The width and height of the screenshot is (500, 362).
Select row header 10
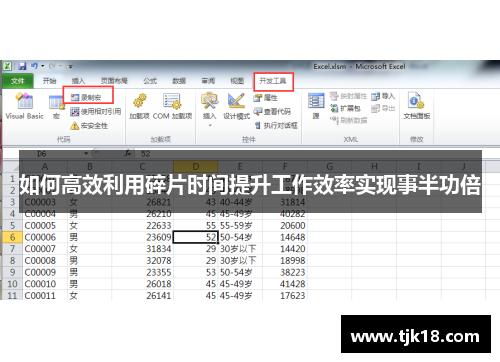pyautogui.click(x=12, y=284)
